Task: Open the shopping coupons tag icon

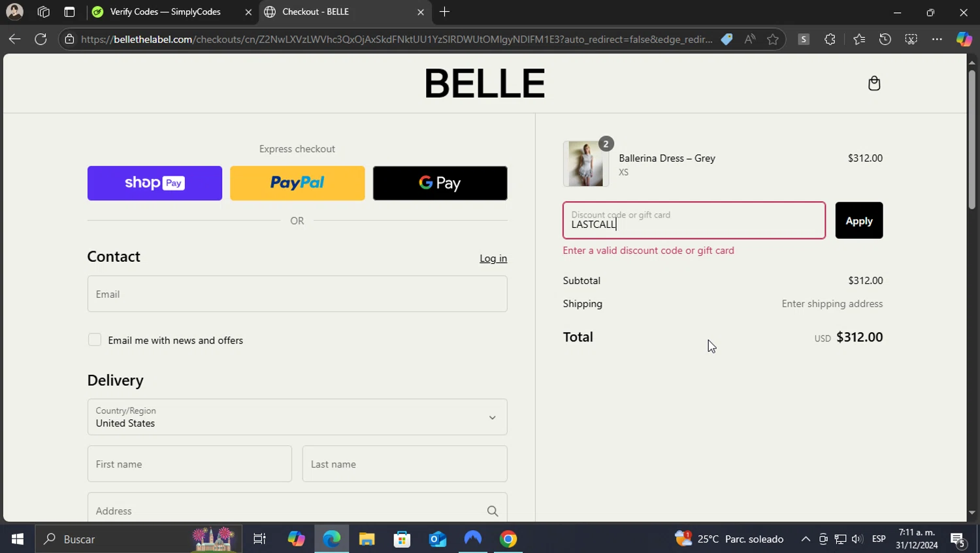Action: tap(727, 39)
